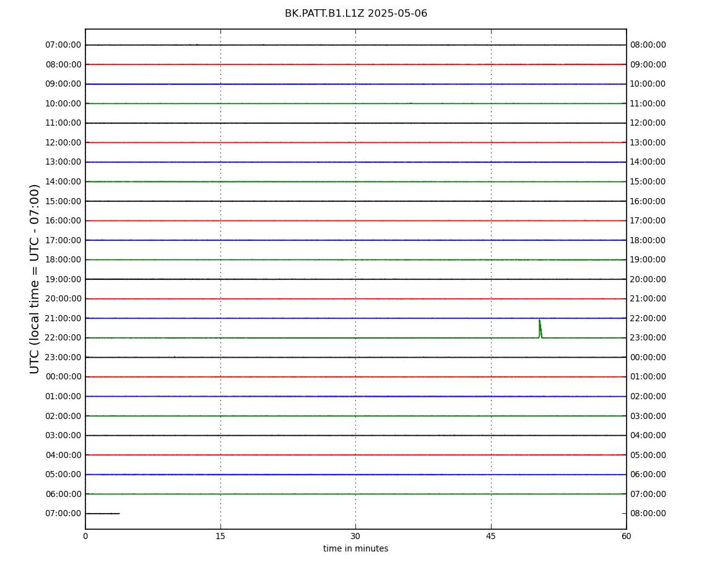712x588 pixels.
Task: Click x-axis tick label 15
Action: pyautogui.click(x=220, y=536)
